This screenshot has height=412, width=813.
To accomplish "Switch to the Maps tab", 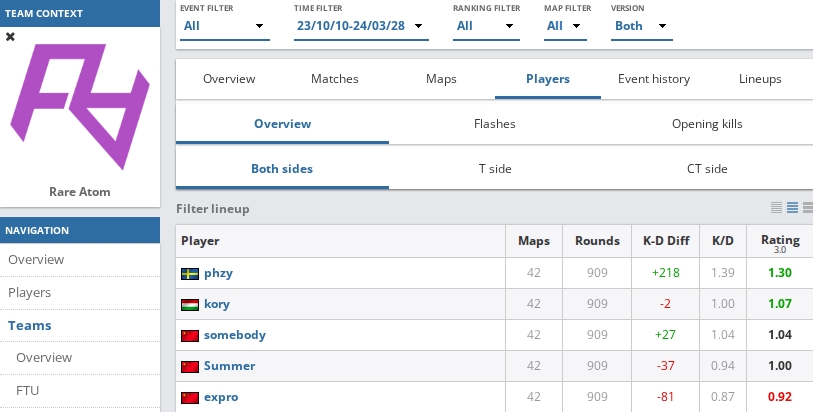I will point(441,79).
